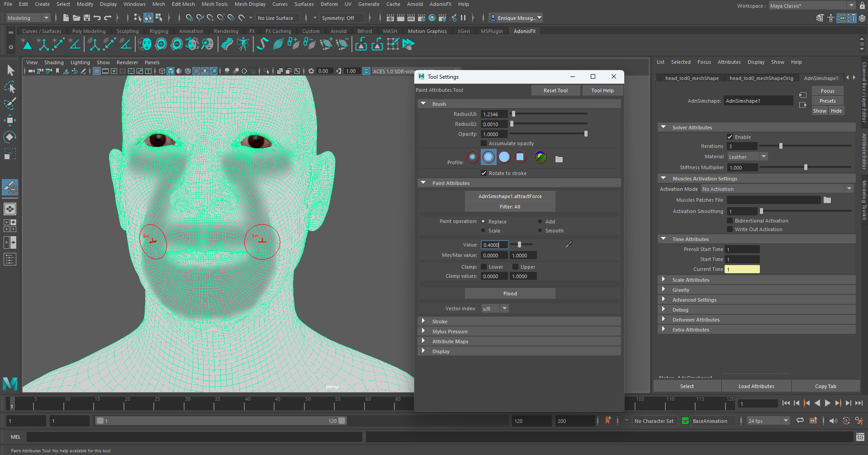Choose last image file brush profile
This screenshot has height=455, width=868.
pyautogui.click(x=541, y=157)
